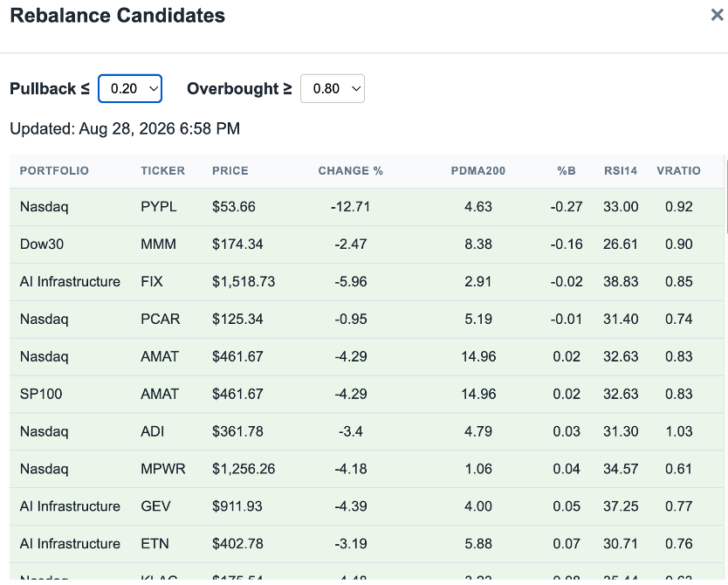
Task: Click the 8.38 PDMA200 value
Action: (478, 244)
